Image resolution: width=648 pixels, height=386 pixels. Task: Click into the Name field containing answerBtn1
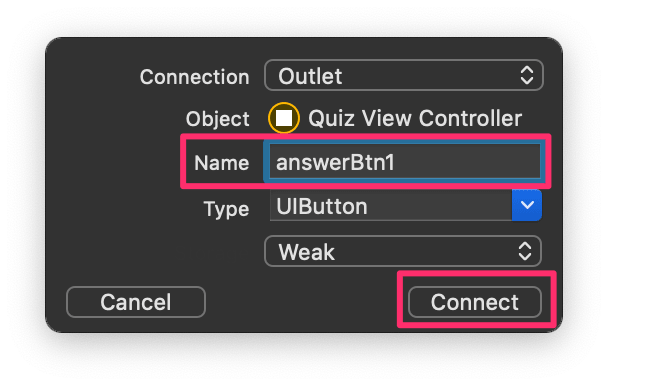click(x=403, y=162)
